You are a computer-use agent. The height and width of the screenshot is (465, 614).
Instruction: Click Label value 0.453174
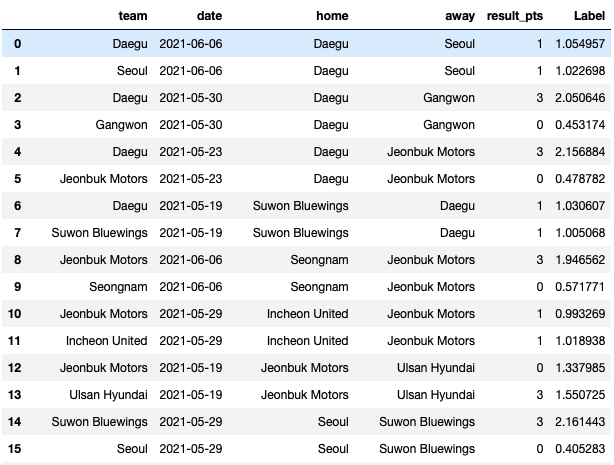[580, 125]
